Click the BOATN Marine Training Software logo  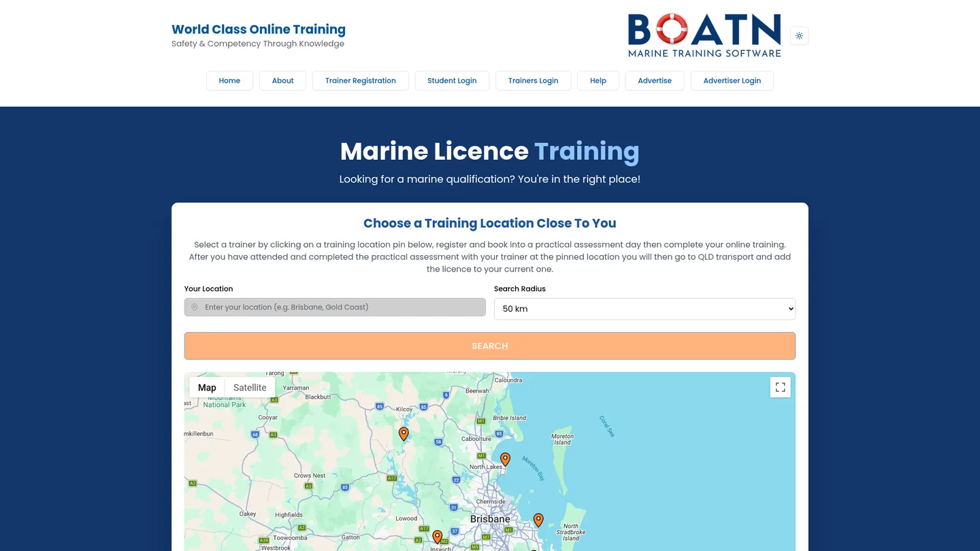[704, 35]
